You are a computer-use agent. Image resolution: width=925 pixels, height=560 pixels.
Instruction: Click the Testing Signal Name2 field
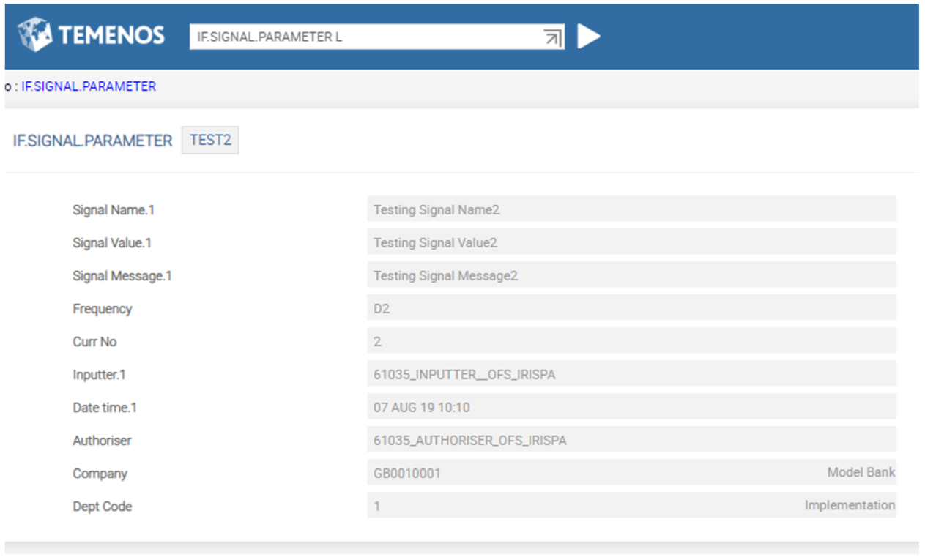[631, 210]
